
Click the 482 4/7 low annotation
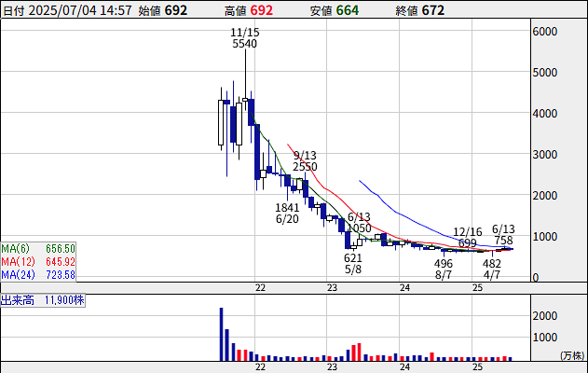(492, 269)
